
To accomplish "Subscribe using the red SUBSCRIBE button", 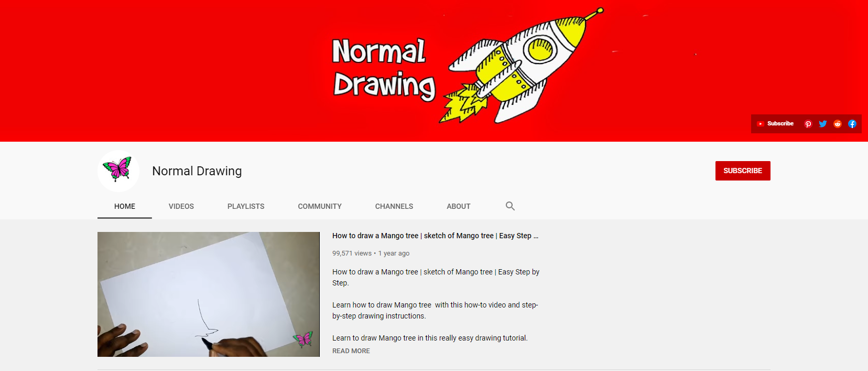I will pyautogui.click(x=743, y=171).
